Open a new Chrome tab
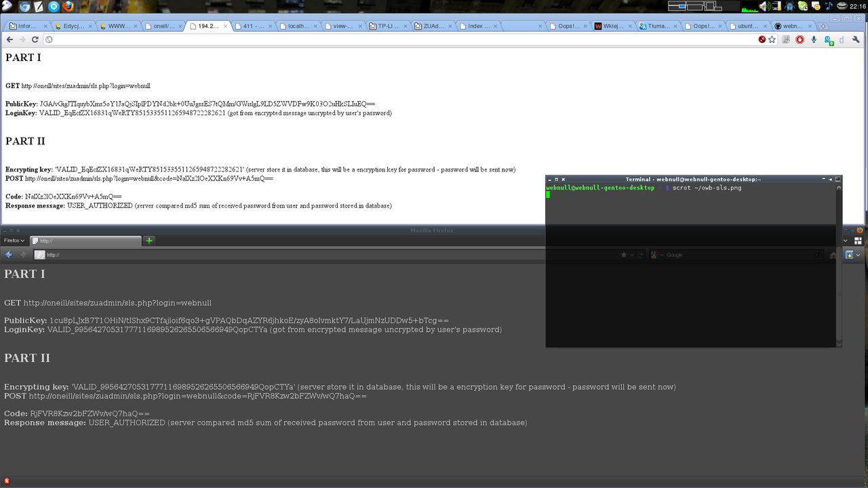This screenshot has width=868, height=488. point(824,26)
